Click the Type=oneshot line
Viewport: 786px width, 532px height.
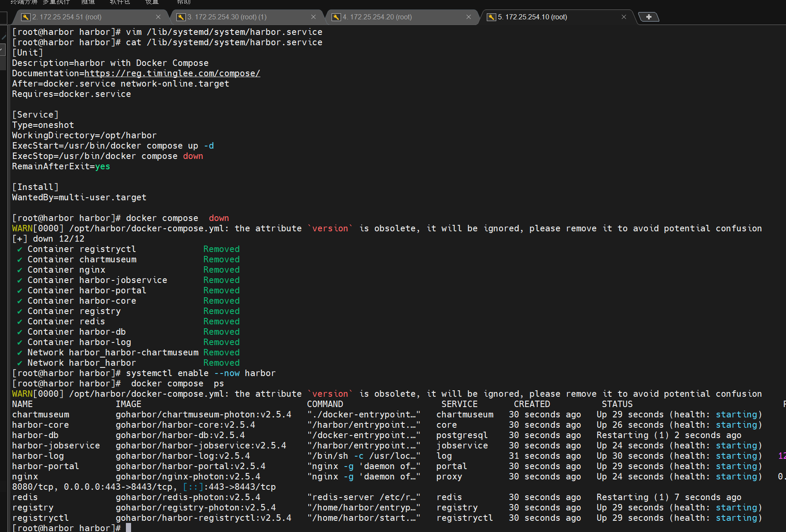43,125
